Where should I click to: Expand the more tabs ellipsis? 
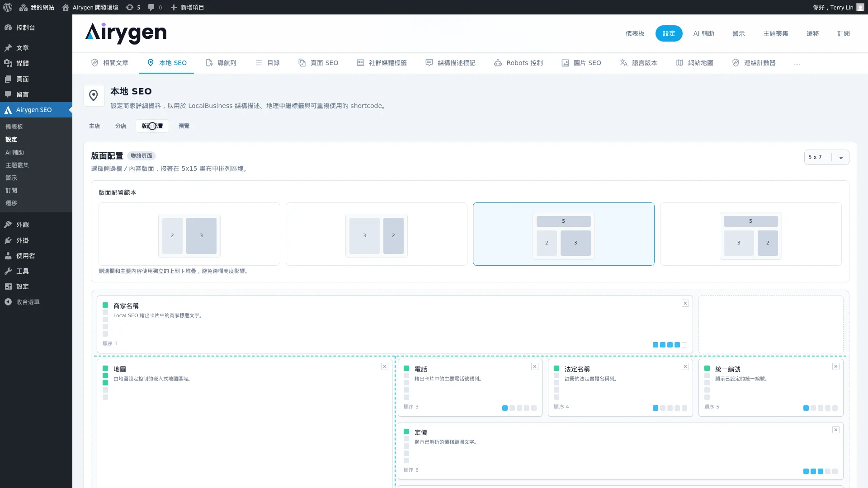coord(797,63)
